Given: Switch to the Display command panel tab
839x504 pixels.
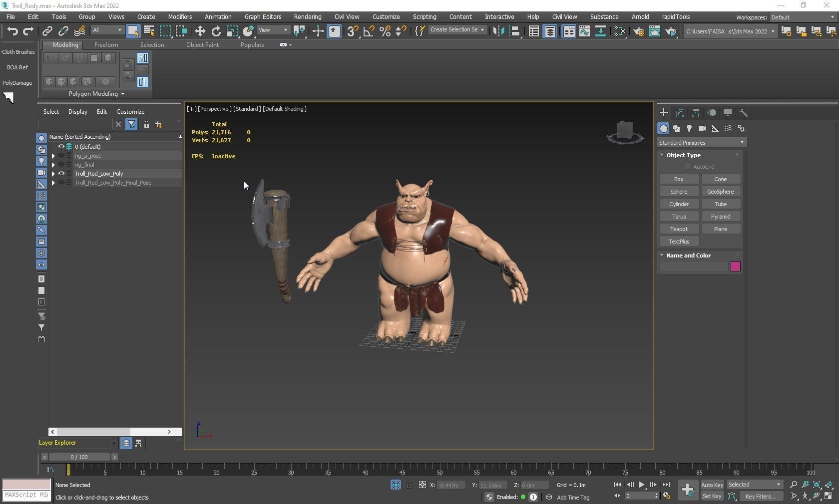Looking at the screenshot, I should [728, 113].
